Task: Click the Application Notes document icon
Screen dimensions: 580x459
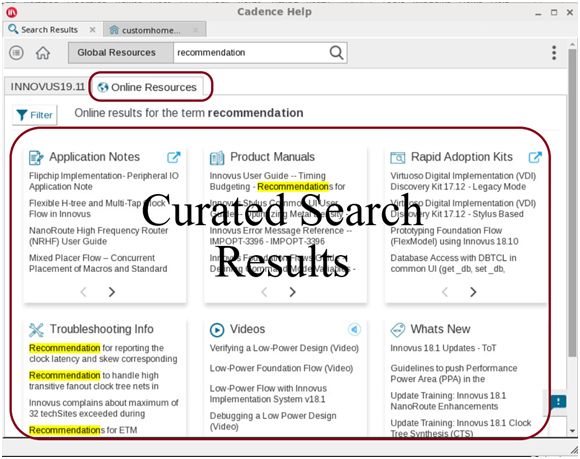Action: pos(36,158)
